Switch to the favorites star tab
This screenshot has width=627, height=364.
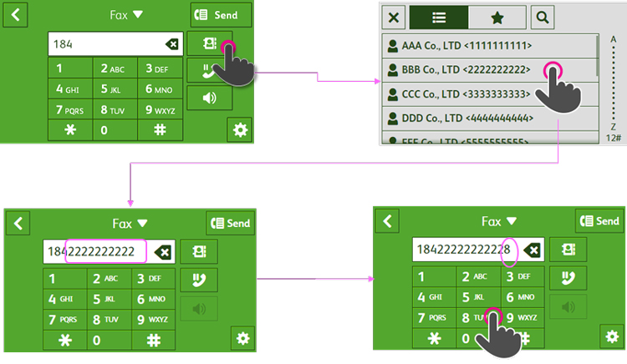pos(497,17)
